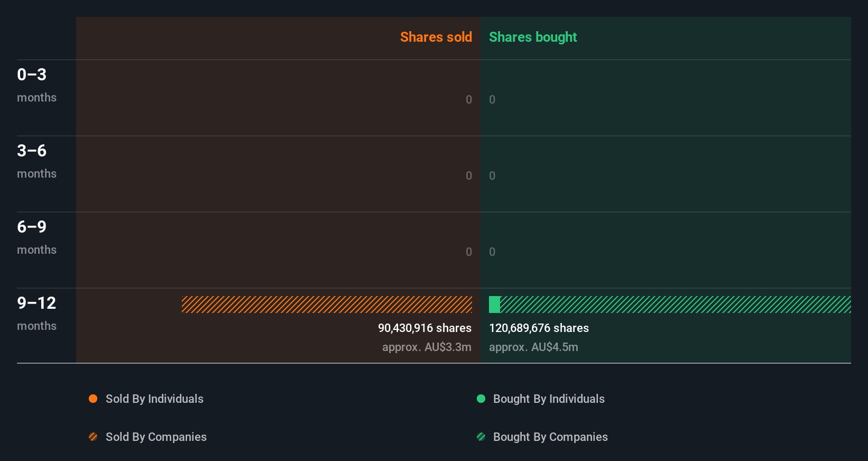The width and height of the screenshot is (868, 461).
Task: Click the bought zero value in 0–3 months row
Action: (492, 99)
